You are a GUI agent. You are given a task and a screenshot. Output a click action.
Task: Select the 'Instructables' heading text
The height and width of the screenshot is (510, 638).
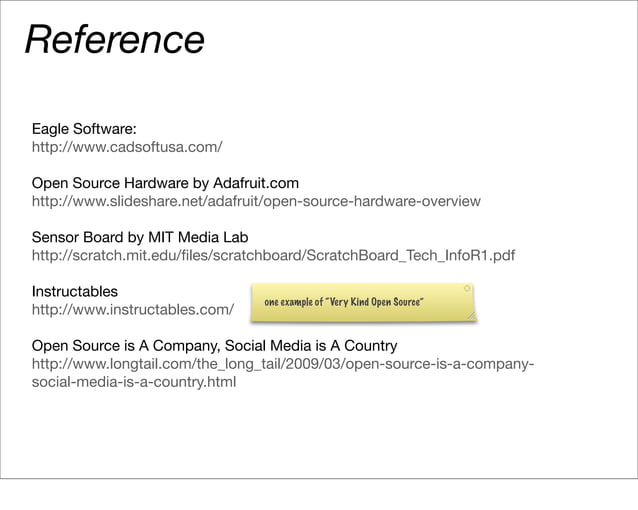pyautogui.click(x=74, y=291)
